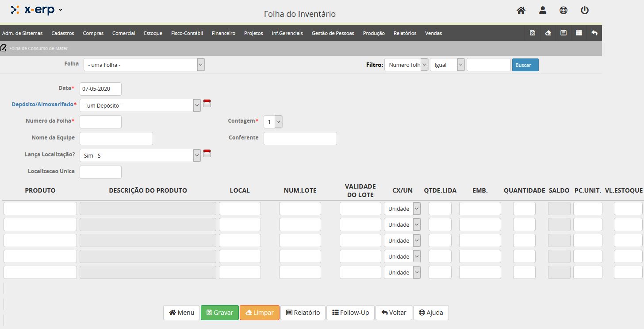Click the Follow-Up button
Screen dimensions: 644x329
tap(351, 313)
